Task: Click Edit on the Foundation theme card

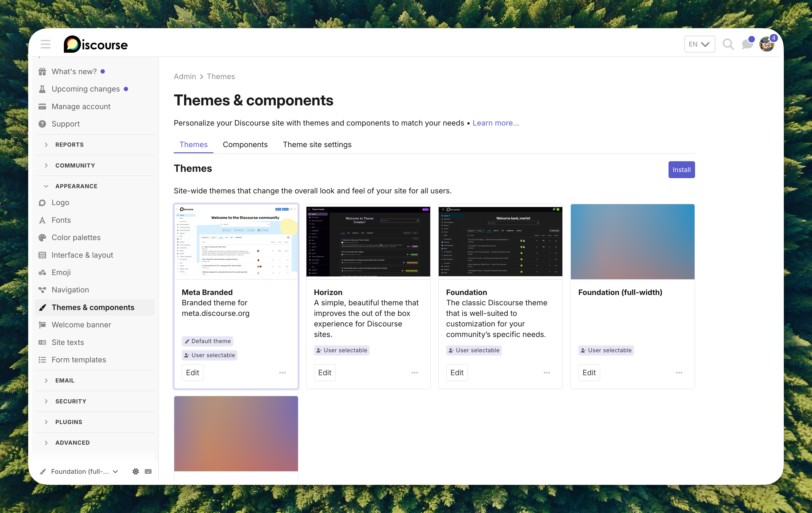Action: pos(456,372)
